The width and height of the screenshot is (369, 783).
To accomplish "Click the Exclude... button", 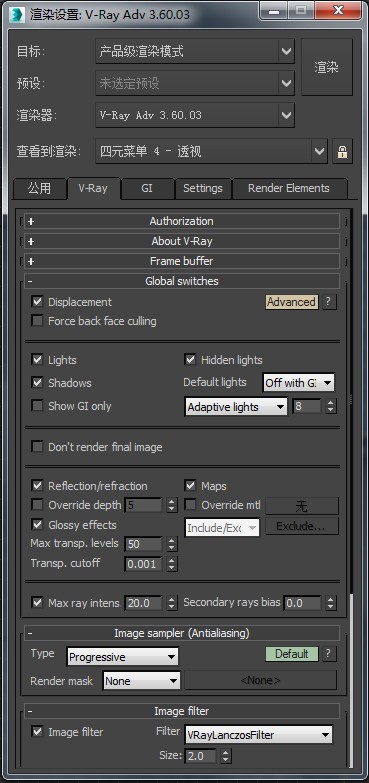I will pyautogui.click(x=302, y=526).
